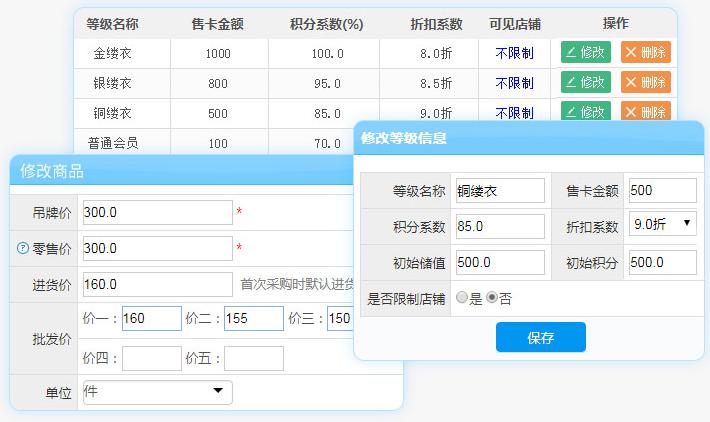
Task: Click the 积分系数 input containing 85.0
Action: 500,226
